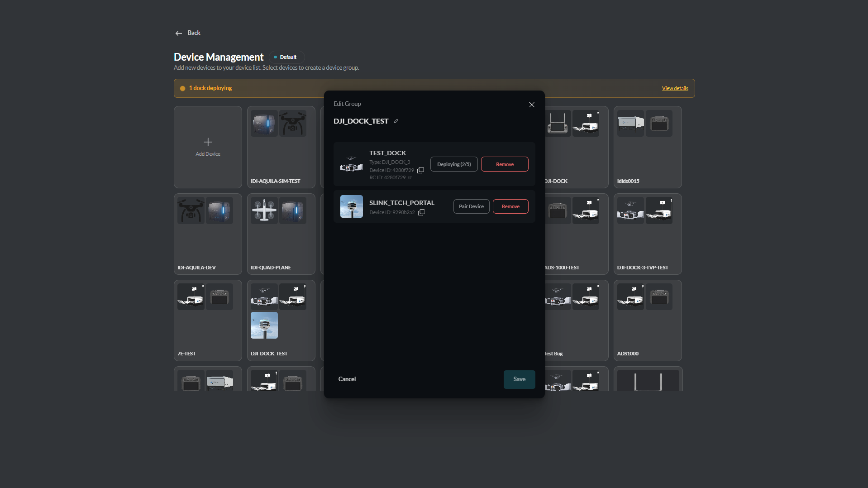868x488 pixels.
Task: Click the controller icon in ADS1000 card
Action: click(x=659, y=297)
